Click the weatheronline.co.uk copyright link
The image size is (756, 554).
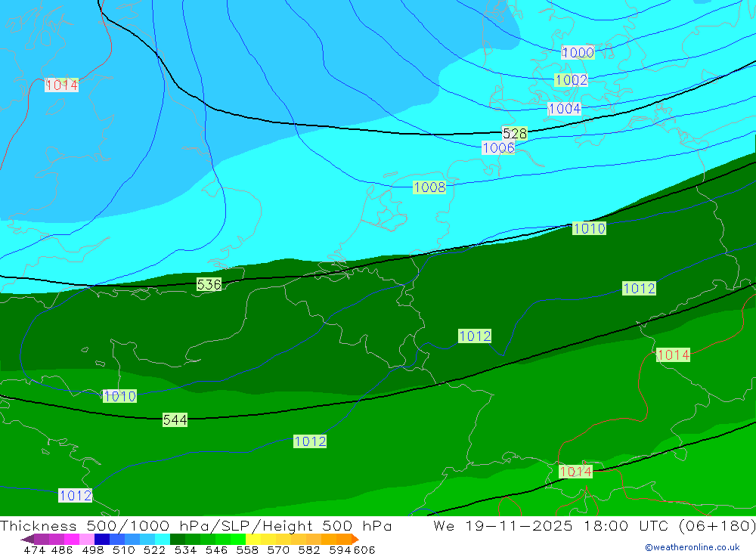point(692,547)
